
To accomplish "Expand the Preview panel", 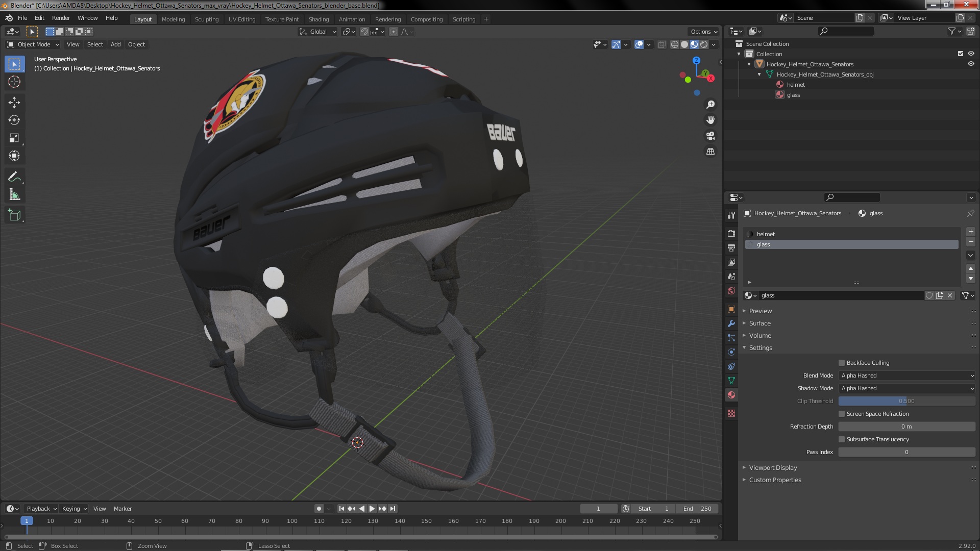I will click(x=760, y=311).
